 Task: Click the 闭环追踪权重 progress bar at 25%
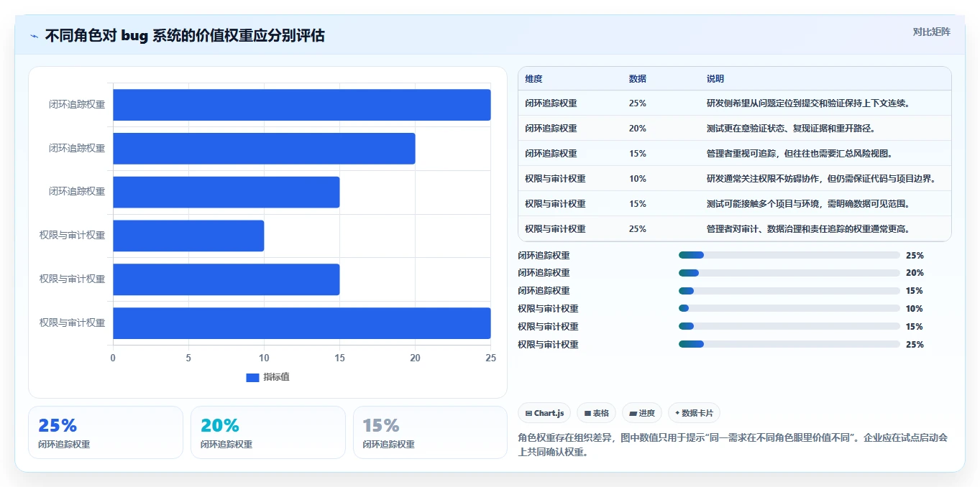tap(789, 255)
